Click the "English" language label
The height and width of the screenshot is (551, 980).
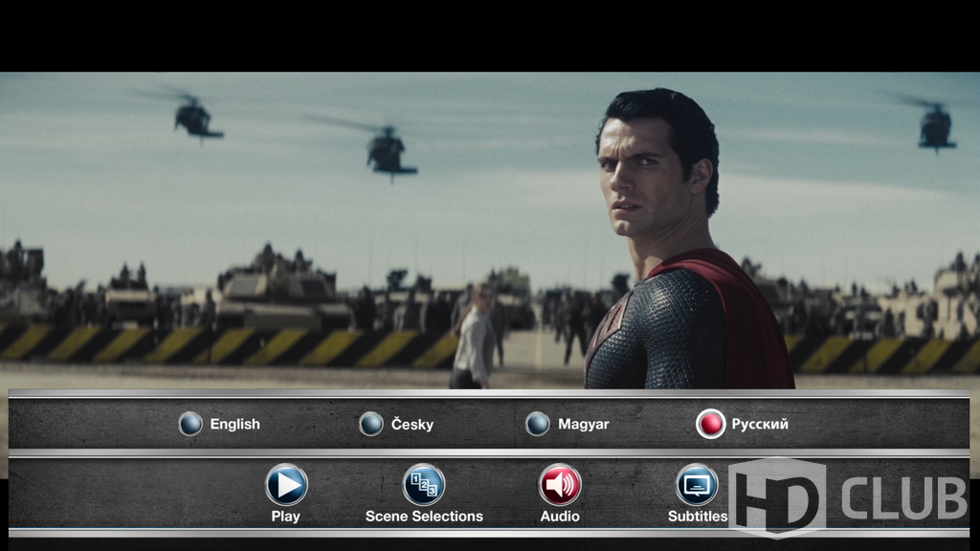[x=235, y=424]
